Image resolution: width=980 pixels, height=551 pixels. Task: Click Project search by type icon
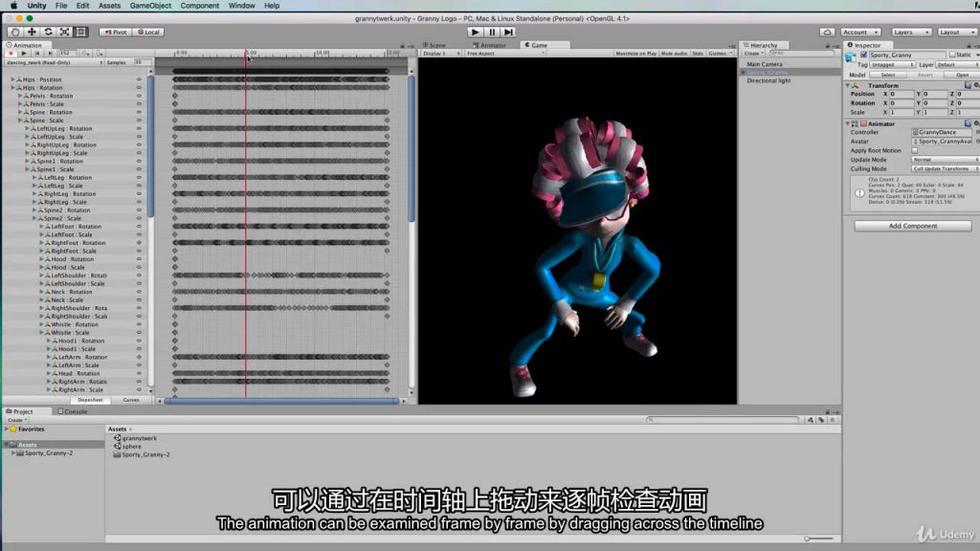pos(811,420)
